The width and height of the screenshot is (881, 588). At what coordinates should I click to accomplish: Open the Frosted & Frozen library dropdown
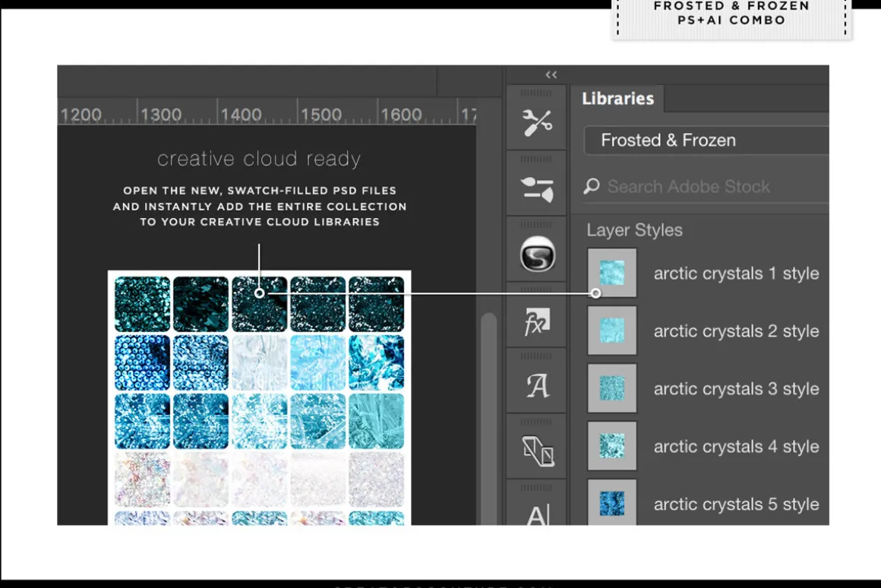click(x=706, y=140)
